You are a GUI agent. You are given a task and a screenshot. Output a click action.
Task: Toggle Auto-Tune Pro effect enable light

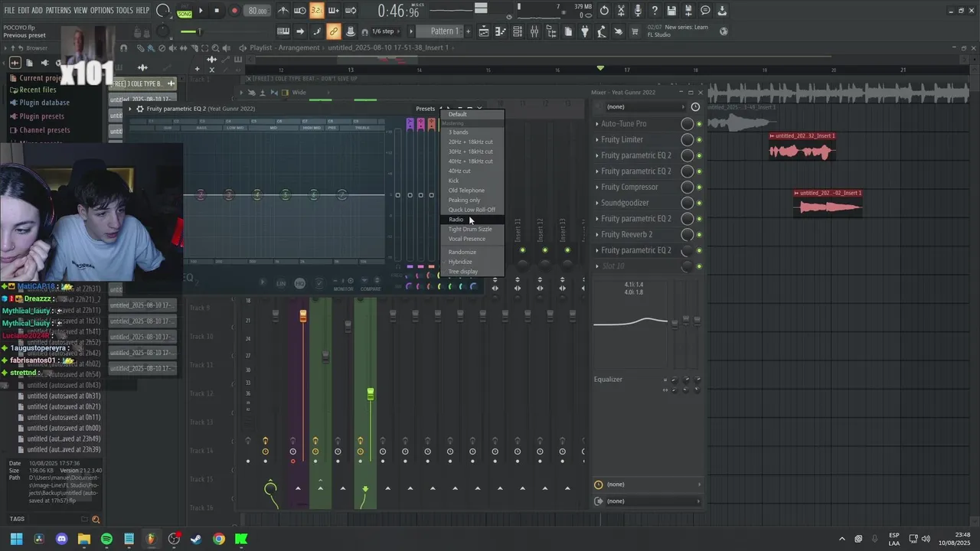[699, 124]
